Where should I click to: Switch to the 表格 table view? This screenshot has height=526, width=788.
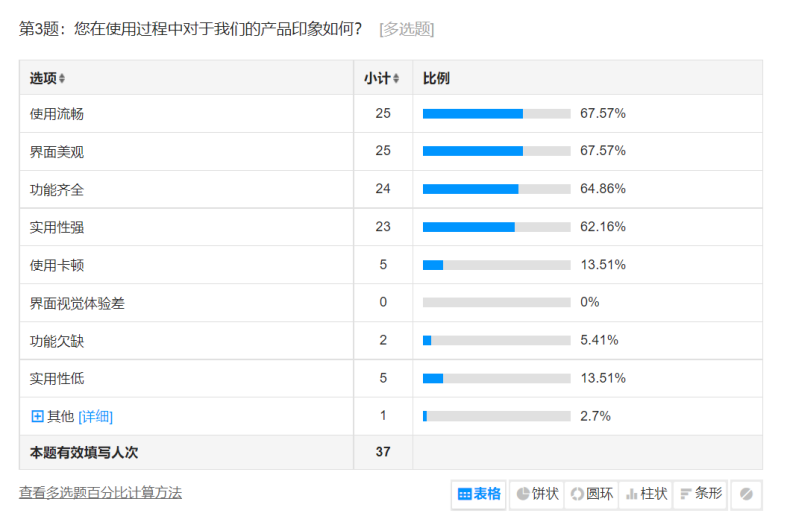pyautogui.click(x=479, y=494)
